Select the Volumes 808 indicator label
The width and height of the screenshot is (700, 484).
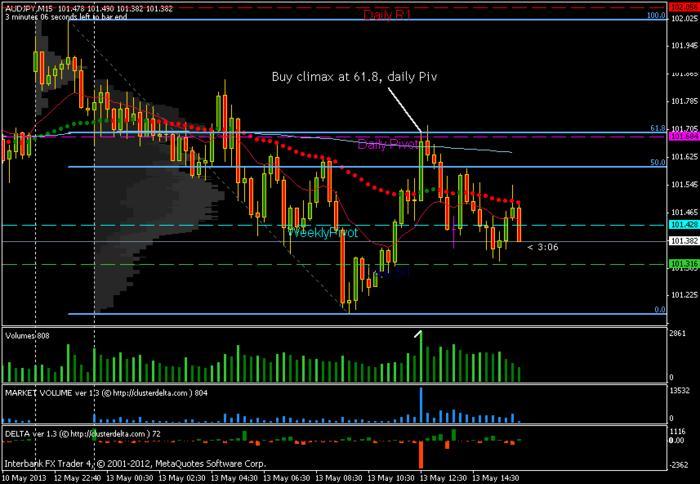click(27, 336)
